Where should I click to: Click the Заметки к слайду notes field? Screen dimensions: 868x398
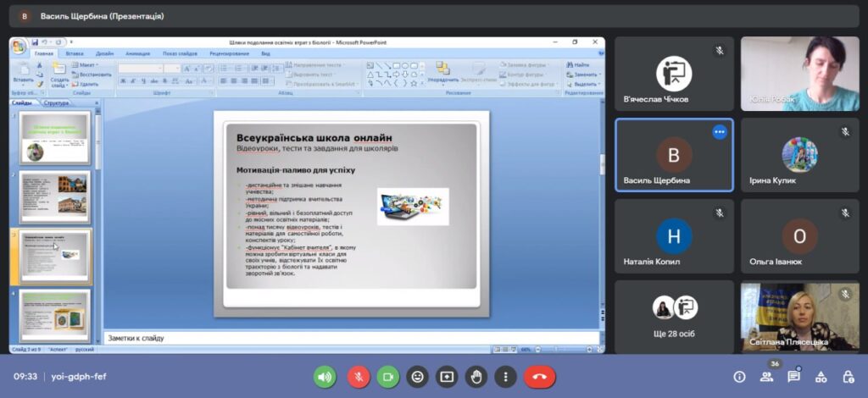tap(351, 338)
